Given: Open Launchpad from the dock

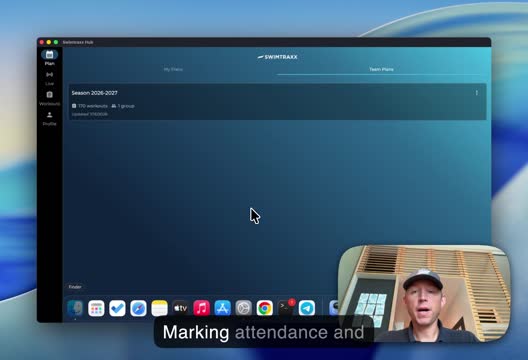Looking at the screenshot, I should (x=96, y=308).
